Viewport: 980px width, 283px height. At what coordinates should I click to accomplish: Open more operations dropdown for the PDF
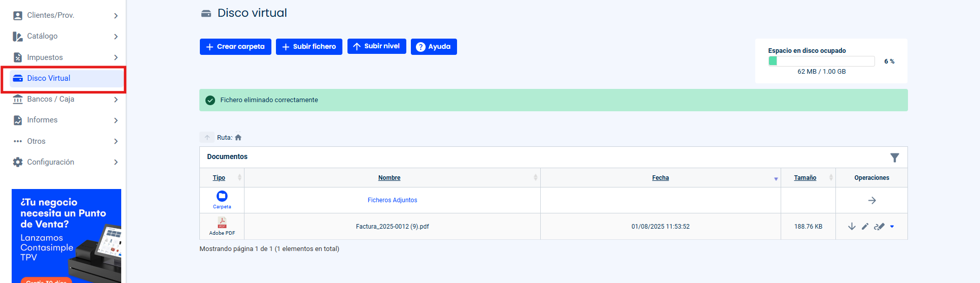892,227
